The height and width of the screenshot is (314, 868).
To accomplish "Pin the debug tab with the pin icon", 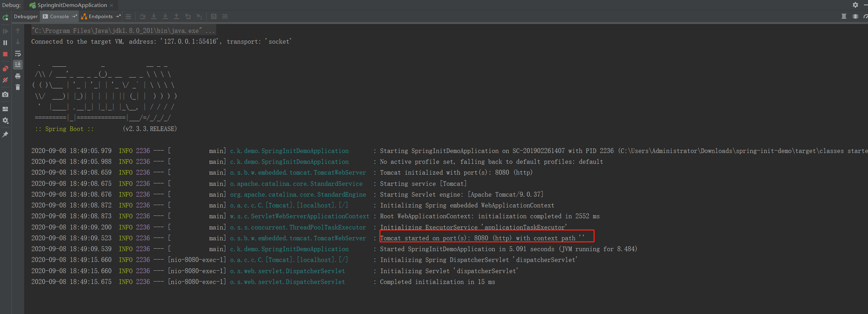I will tap(5, 134).
